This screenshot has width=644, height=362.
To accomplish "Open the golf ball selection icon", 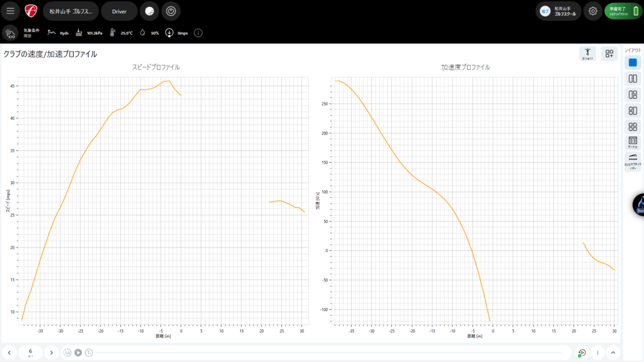I will pyautogui.click(x=150, y=11).
